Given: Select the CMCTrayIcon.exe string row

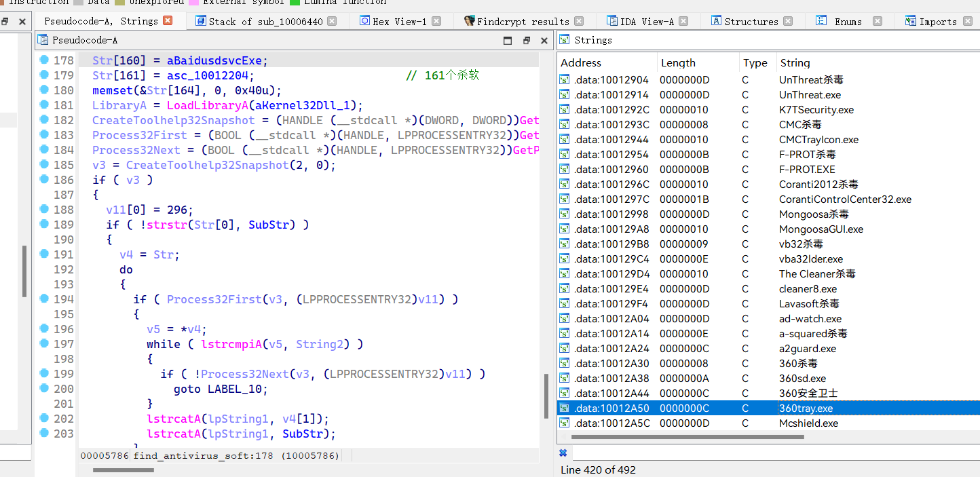Looking at the screenshot, I should click(769, 140).
